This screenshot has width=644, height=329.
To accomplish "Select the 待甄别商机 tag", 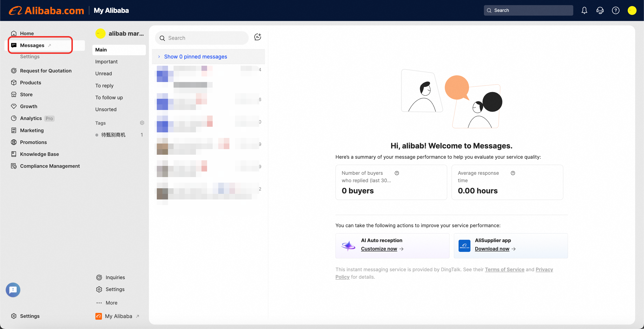I will (x=113, y=135).
